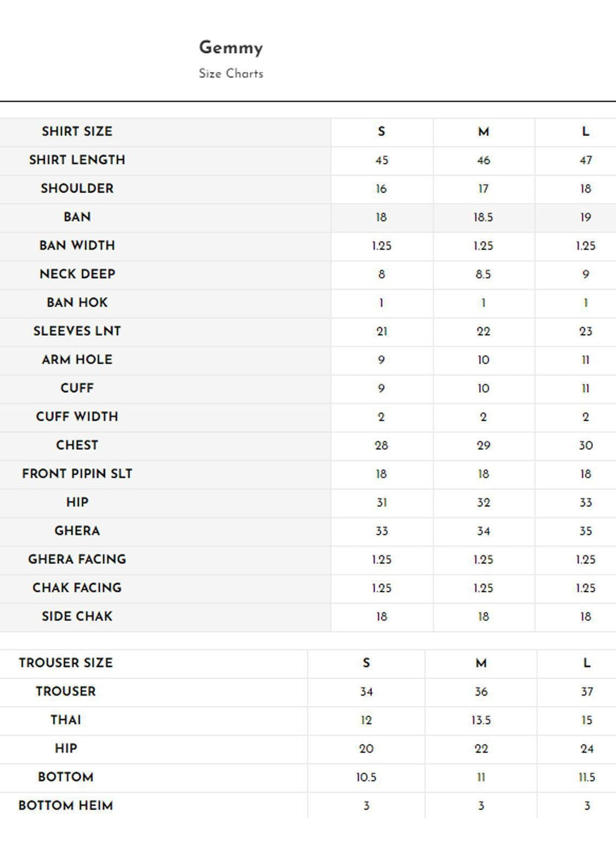Click the THAI row label
Image resolution: width=616 pixels, height=857 pixels.
click(66, 720)
